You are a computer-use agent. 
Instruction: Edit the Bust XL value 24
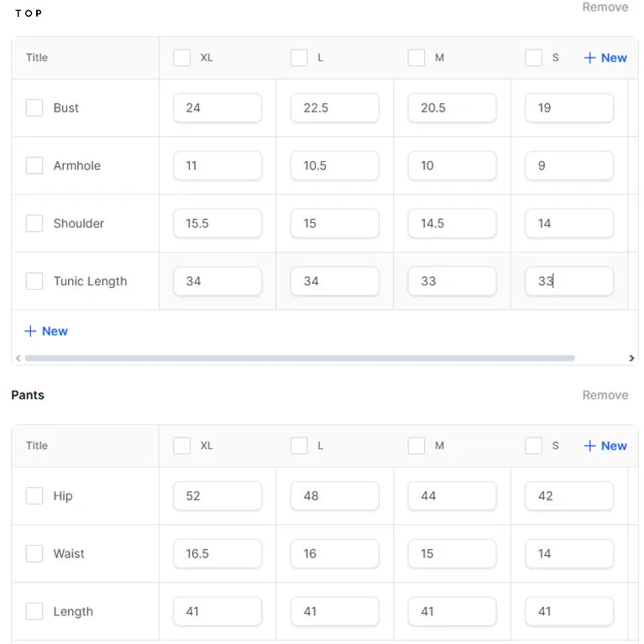click(217, 108)
